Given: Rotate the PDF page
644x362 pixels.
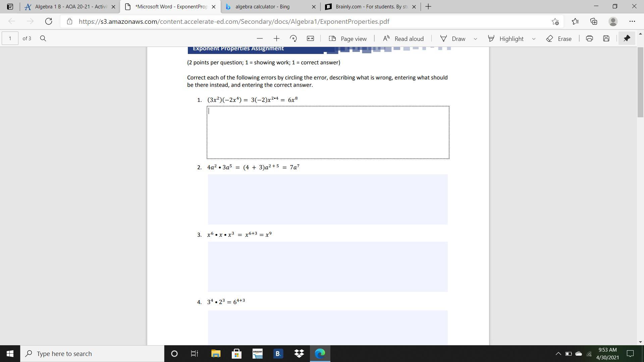Looking at the screenshot, I should coord(293,39).
